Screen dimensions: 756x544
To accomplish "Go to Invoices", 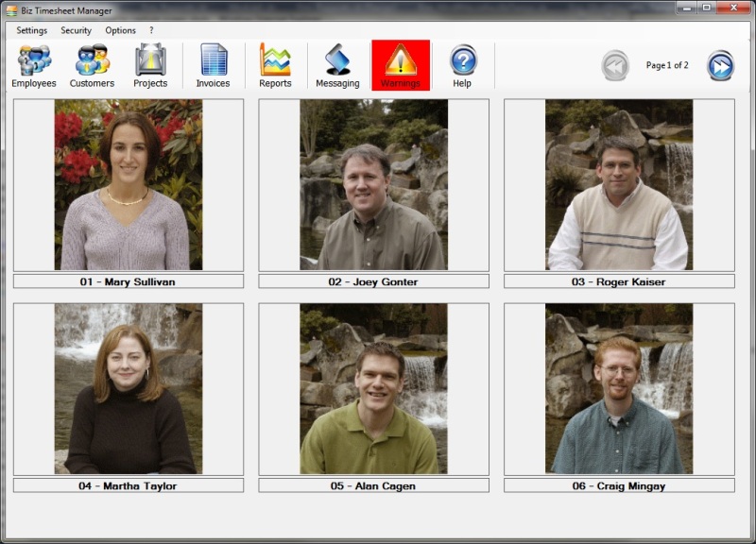I will [213, 66].
